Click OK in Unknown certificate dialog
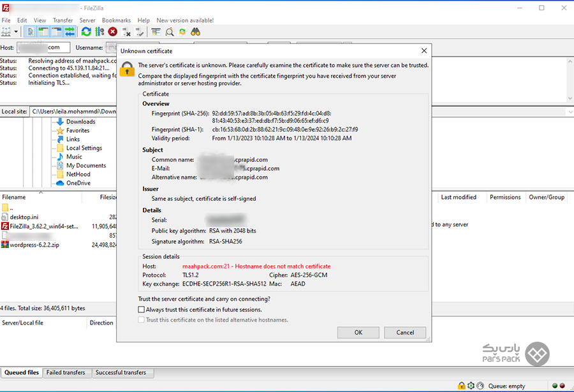The height and width of the screenshot is (392, 574). [358, 332]
